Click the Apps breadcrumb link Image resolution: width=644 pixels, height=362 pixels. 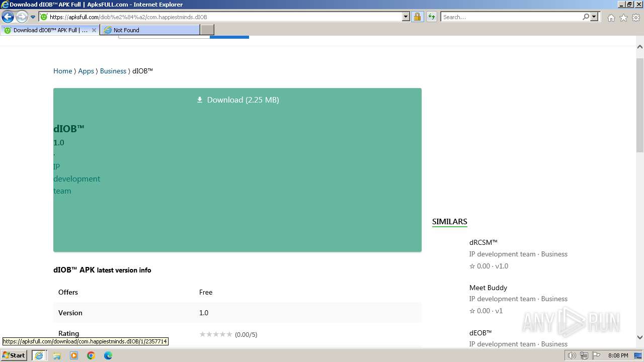tap(86, 71)
